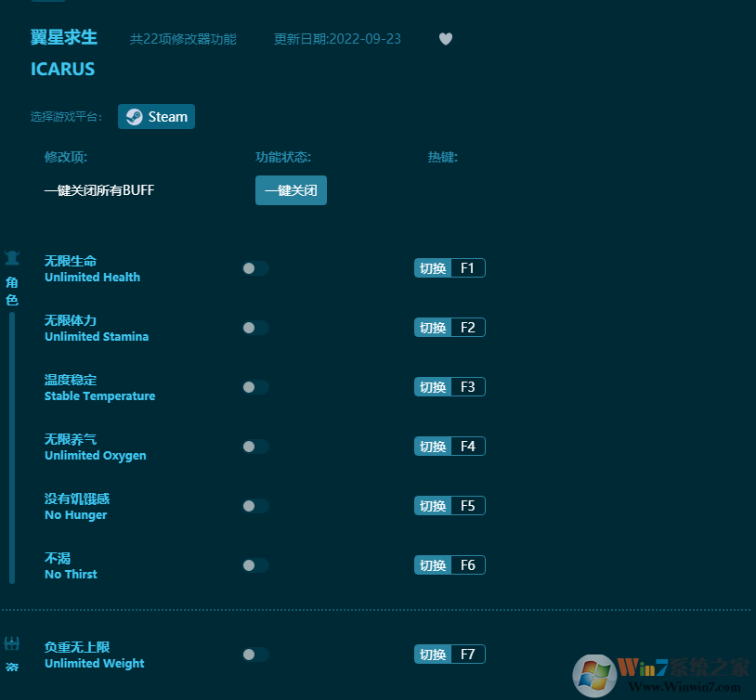Enable the Unlimited Stamina toggle
The height and width of the screenshot is (700, 756).
point(254,328)
